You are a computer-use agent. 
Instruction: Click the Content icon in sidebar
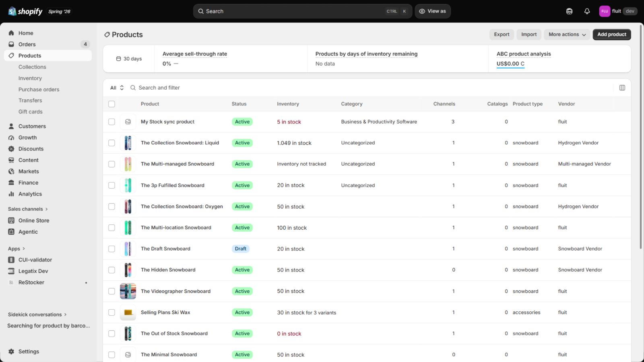pyautogui.click(x=11, y=160)
